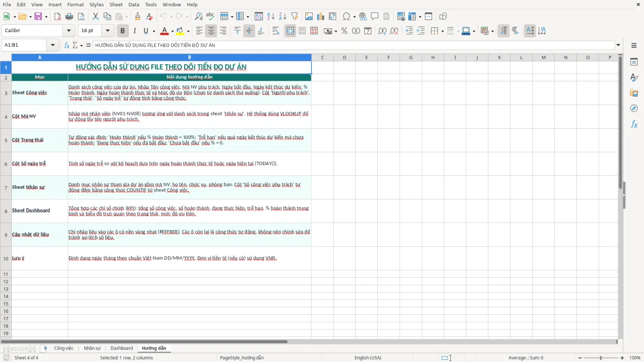644x362 pixels.
Task: Toggle Align Left
Action: [x=200, y=31]
